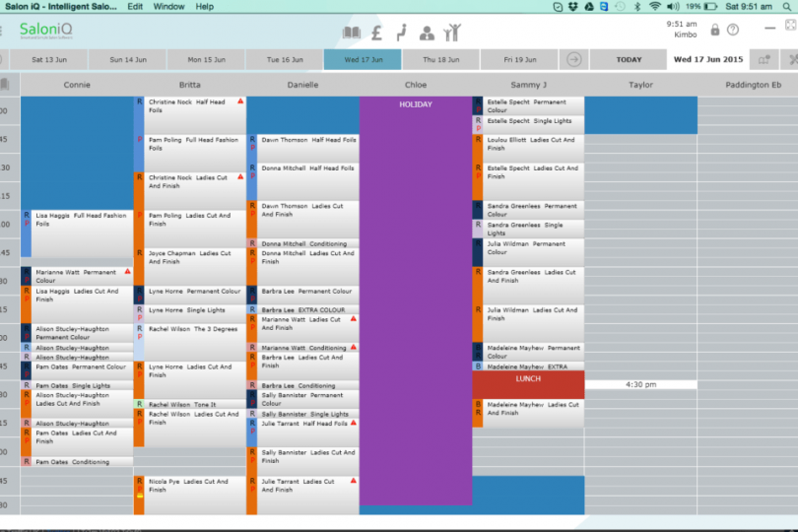Lock the screen with padlock icon
This screenshot has height=532, width=798.
coord(714,30)
